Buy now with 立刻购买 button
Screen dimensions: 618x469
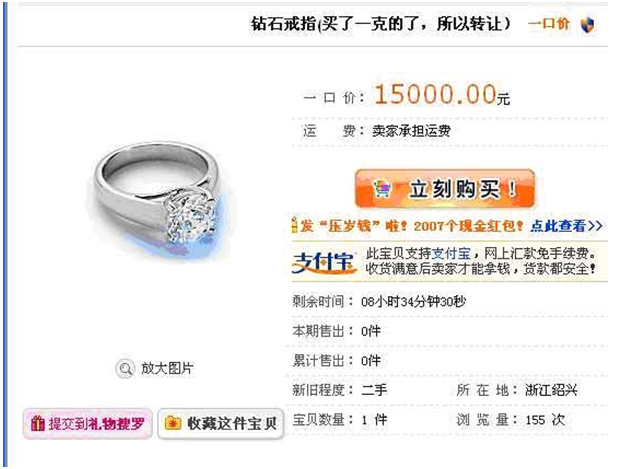point(445,189)
